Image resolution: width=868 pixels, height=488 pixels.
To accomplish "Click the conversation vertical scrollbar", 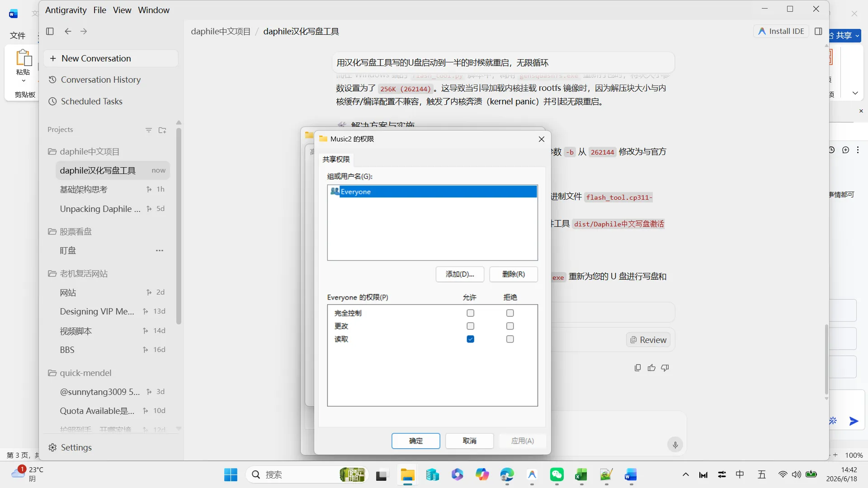I will tap(826, 359).
